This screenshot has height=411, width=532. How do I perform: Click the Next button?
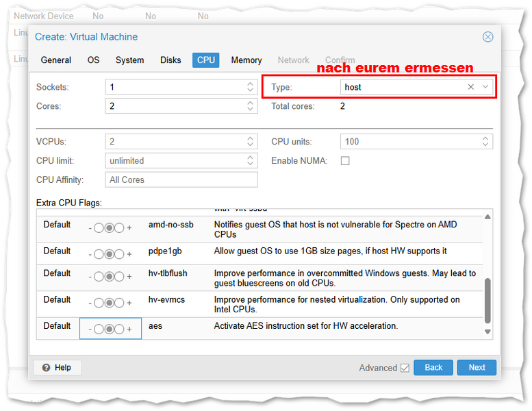[477, 367]
